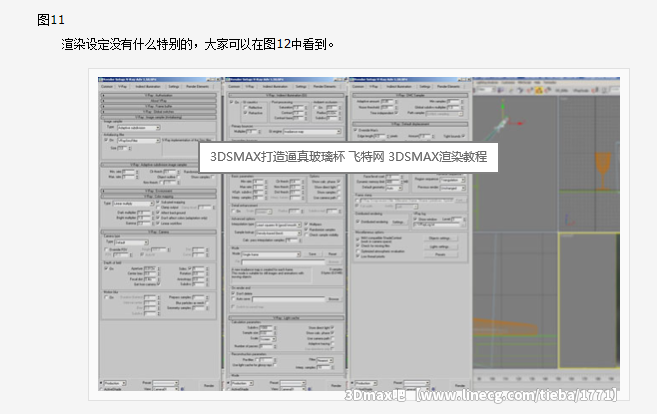Expand the V-Ray Global switches rollout
Screen dimensions: 657x414
[x=158, y=112]
